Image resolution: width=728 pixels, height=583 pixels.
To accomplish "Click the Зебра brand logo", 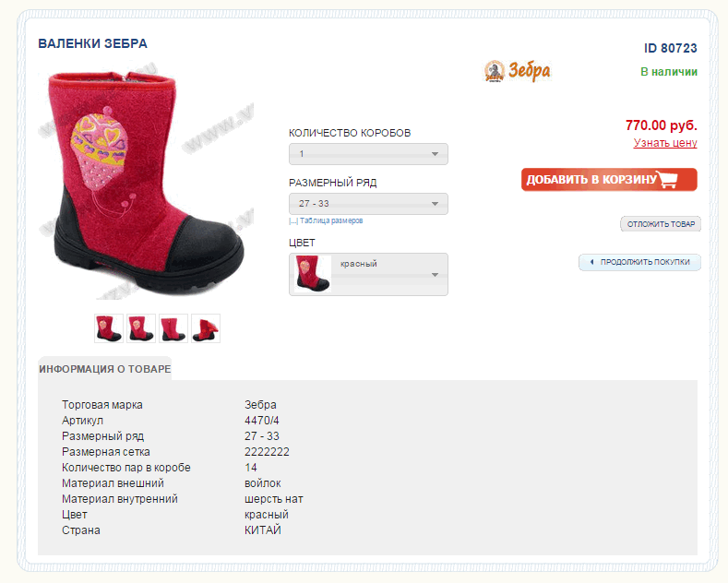I will click(x=518, y=71).
